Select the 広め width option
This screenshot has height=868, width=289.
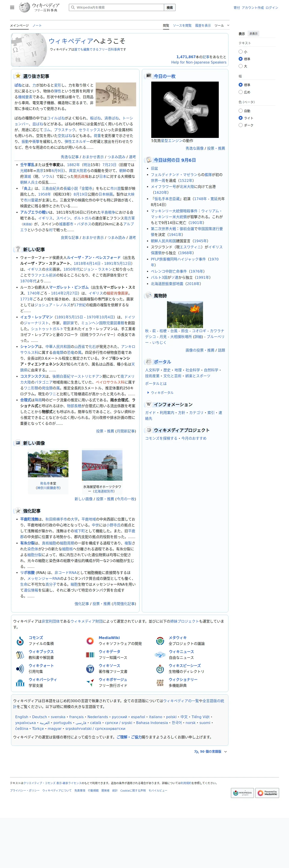pos(241,92)
